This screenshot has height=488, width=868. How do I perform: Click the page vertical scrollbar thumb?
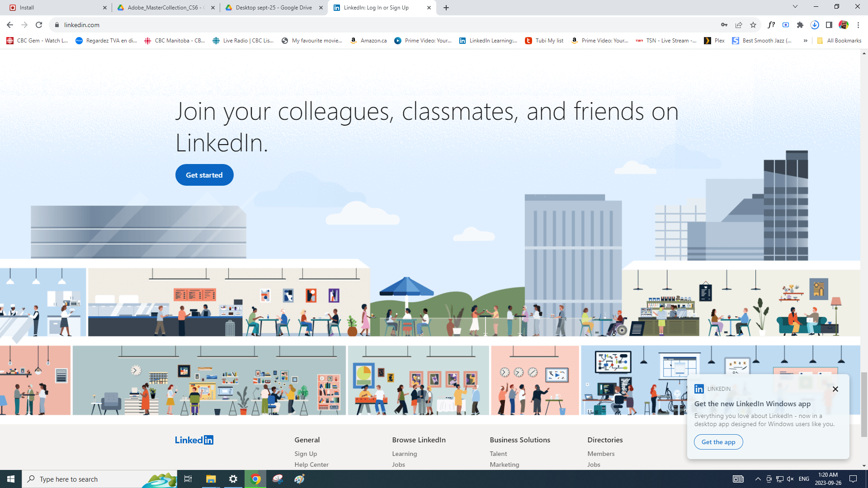pyautogui.click(x=864, y=404)
